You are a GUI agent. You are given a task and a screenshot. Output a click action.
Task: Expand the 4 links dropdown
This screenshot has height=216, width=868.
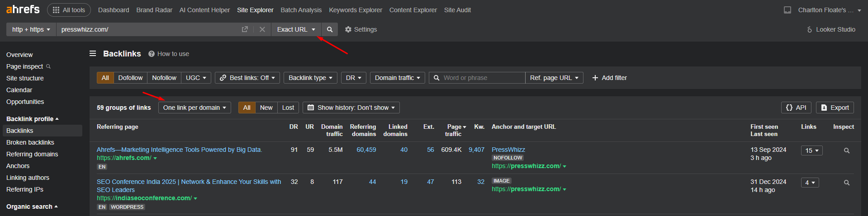810,183
